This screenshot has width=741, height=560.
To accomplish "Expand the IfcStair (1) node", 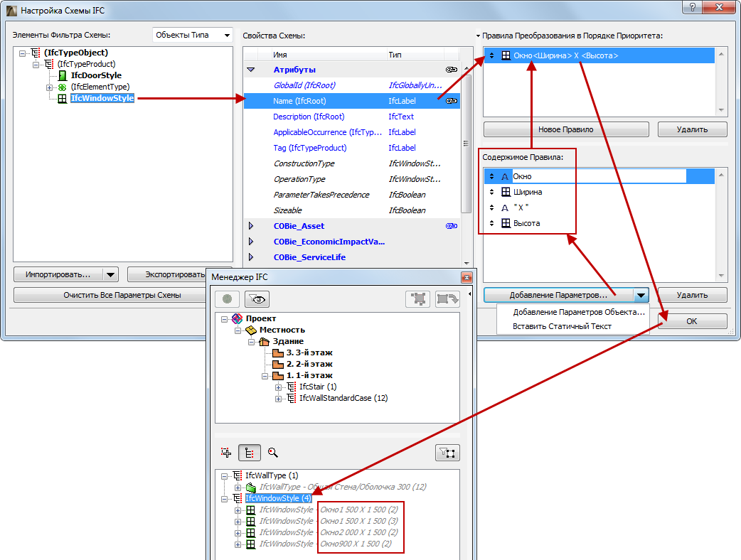I will pos(278,387).
